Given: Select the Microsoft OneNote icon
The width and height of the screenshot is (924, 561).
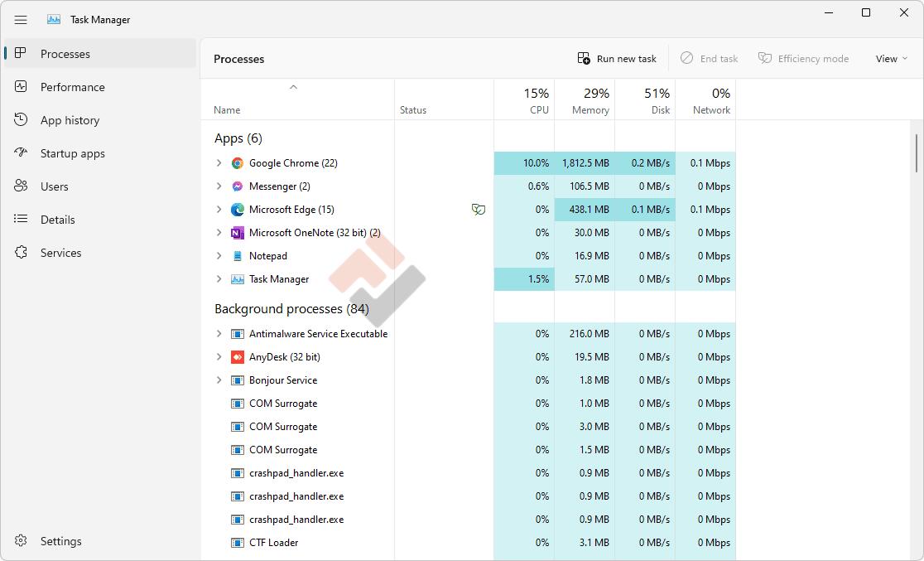Looking at the screenshot, I should 238,233.
